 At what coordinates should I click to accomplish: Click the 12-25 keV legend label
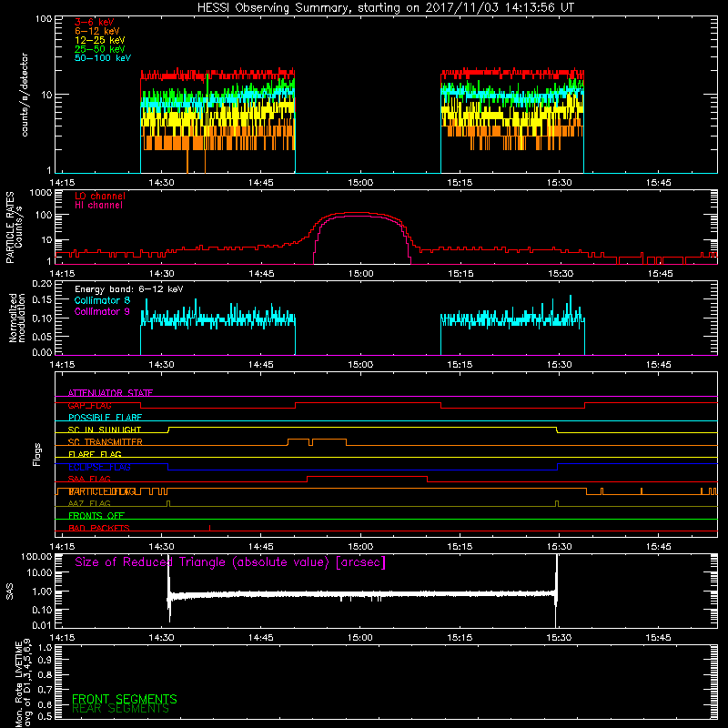100,40
